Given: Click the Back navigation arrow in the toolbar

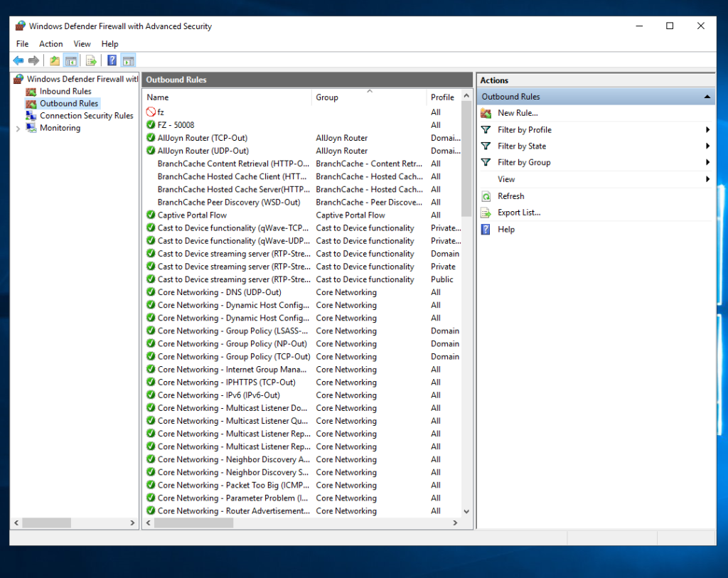Looking at the screenshot, I should click(x=18, y=60).
